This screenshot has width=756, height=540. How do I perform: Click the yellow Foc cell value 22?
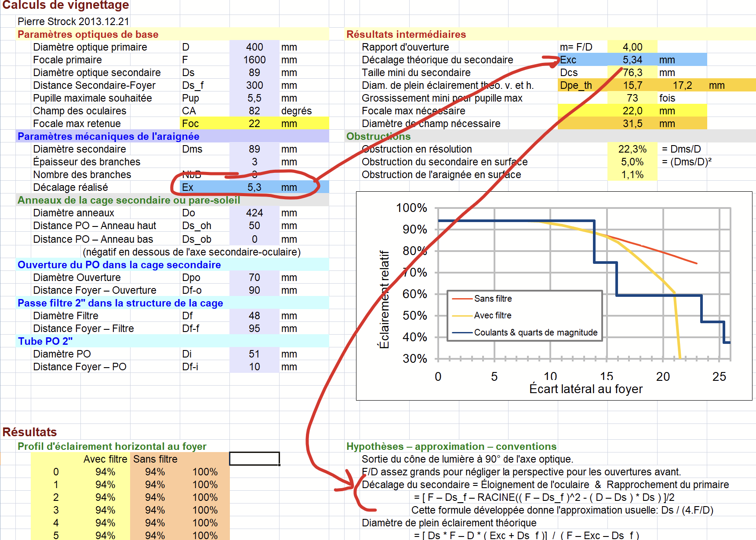(254, 124)
